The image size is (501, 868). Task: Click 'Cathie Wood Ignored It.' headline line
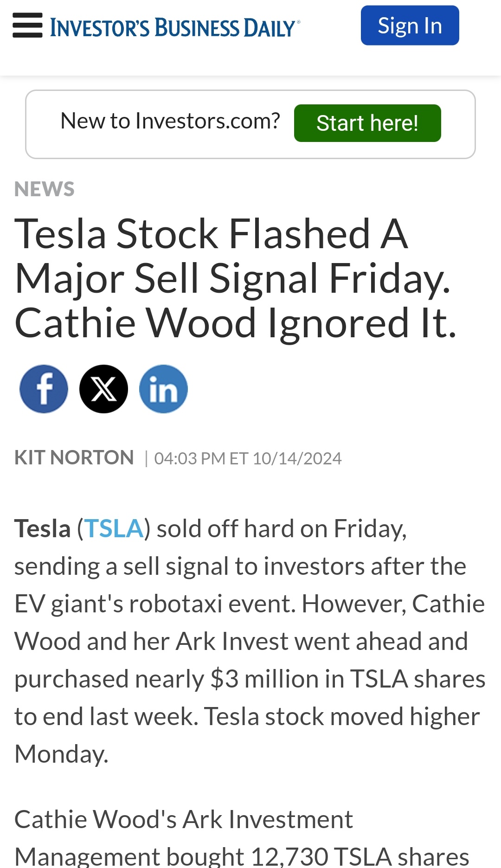[x=236, y=323]
